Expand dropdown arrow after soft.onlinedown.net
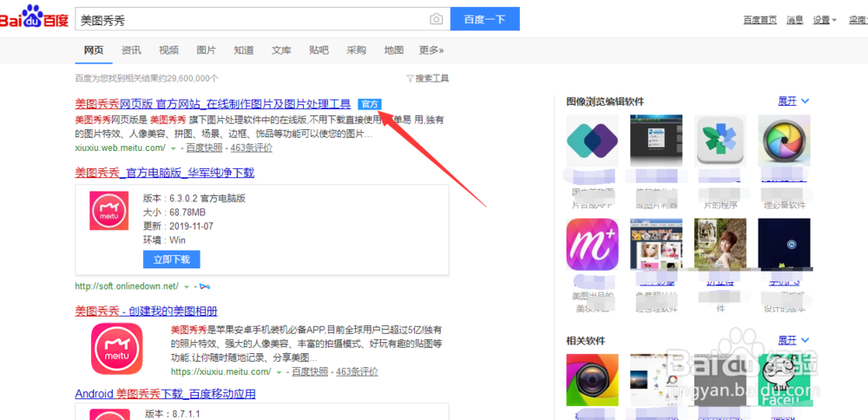The height and width of the screenshot is (420, 868). click(187, 286)
